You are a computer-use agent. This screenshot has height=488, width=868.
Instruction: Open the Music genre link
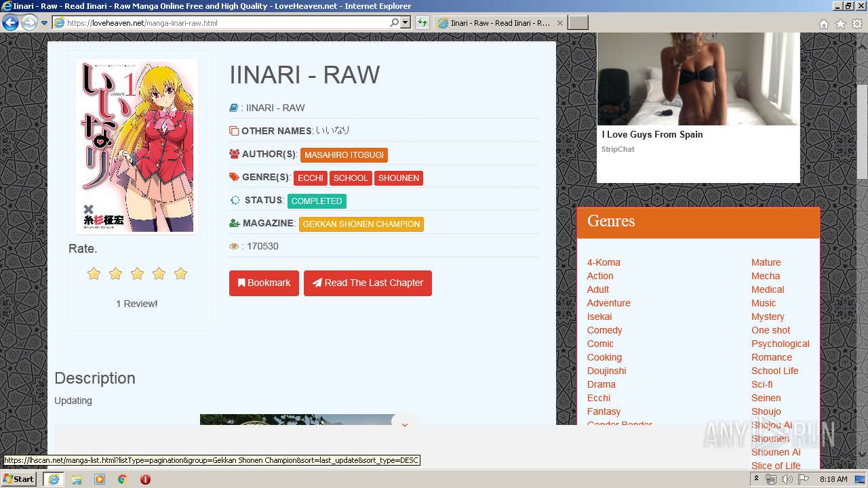pos(764,303)
